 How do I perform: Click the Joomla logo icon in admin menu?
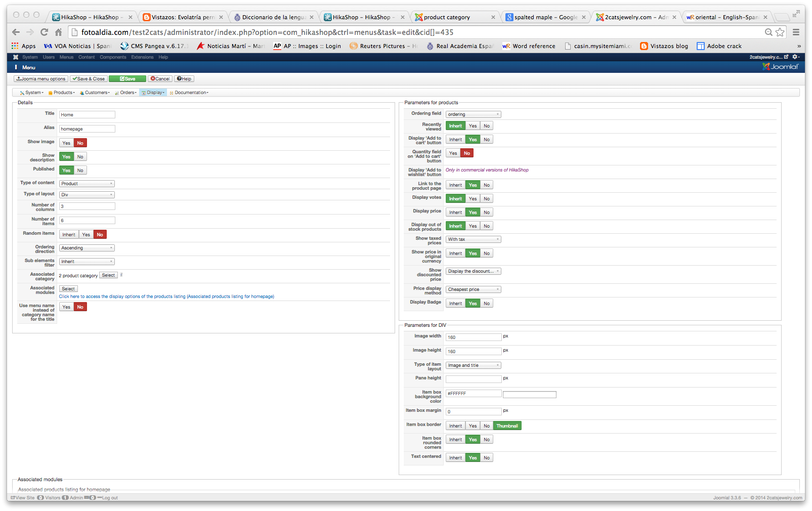point(16,57)
